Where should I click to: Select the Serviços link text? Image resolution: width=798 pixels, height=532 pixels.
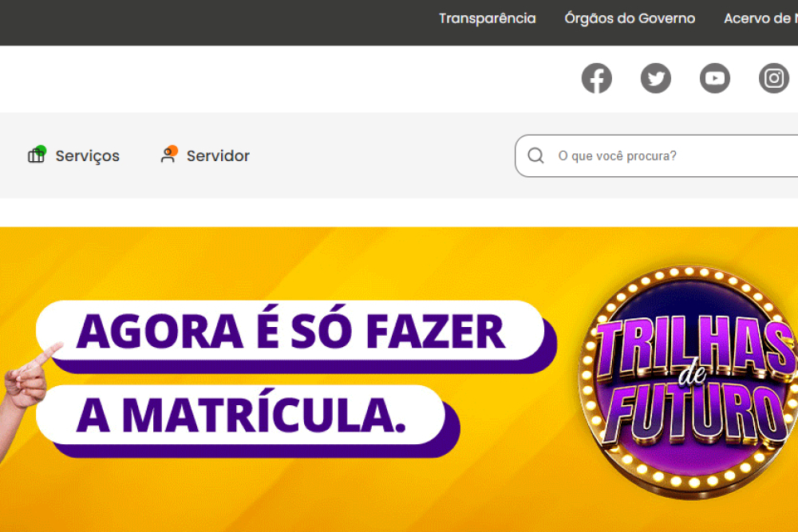pyautogui.click(x=88, y=156)
